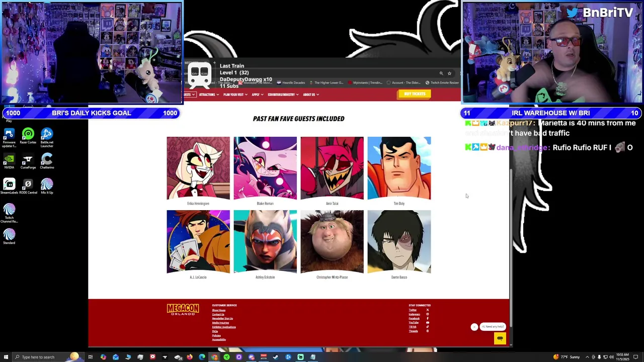The height and width of the screenshot is (362, 644).
Task: Dismiss the 'Need any help?' chat bubble
Action: click(474, 327)
